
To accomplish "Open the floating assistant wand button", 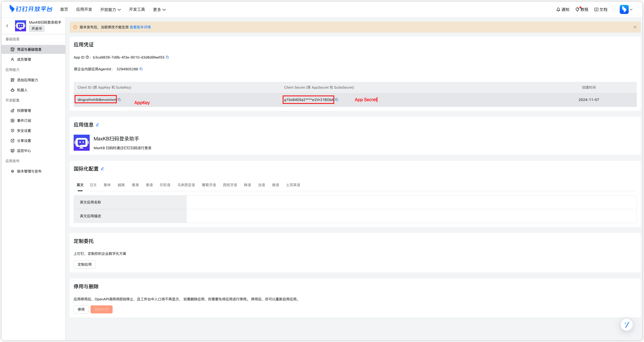I will pos(626,324).
